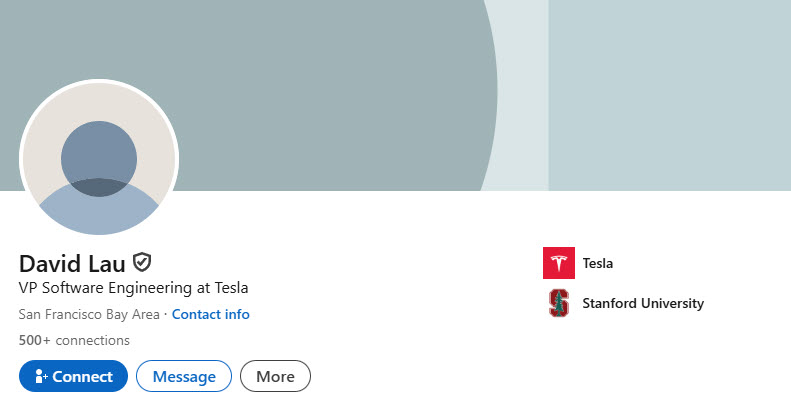Screen dimensions: 791x407
Task: Open the Tesla company name link
Action: pos(597,264)
